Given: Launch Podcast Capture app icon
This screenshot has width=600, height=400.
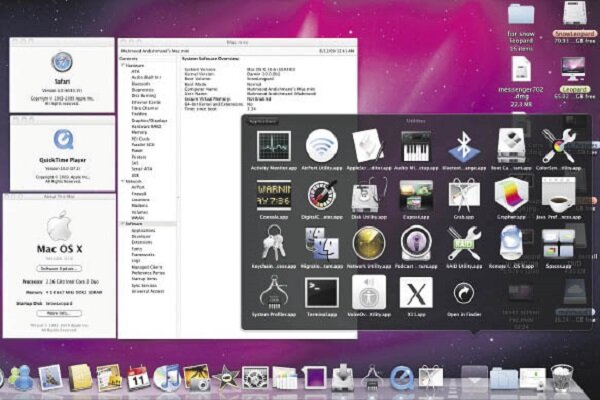Looking at the screenshot, I should pos(416,243).
